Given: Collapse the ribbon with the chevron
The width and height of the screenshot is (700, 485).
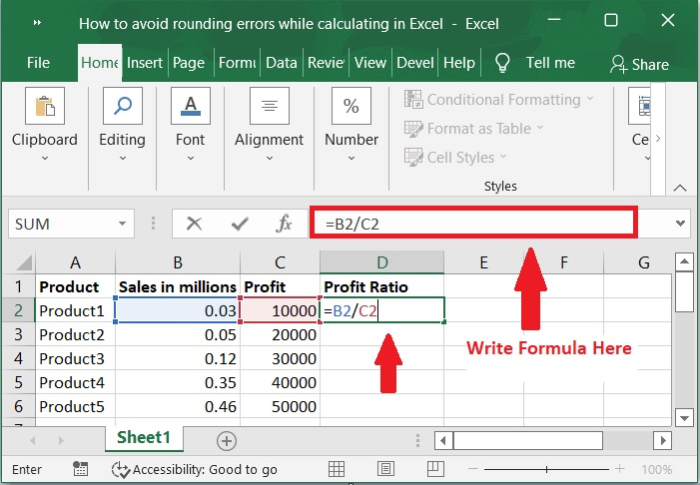Looking at the screenshot, I should click(x=680, y=188).
